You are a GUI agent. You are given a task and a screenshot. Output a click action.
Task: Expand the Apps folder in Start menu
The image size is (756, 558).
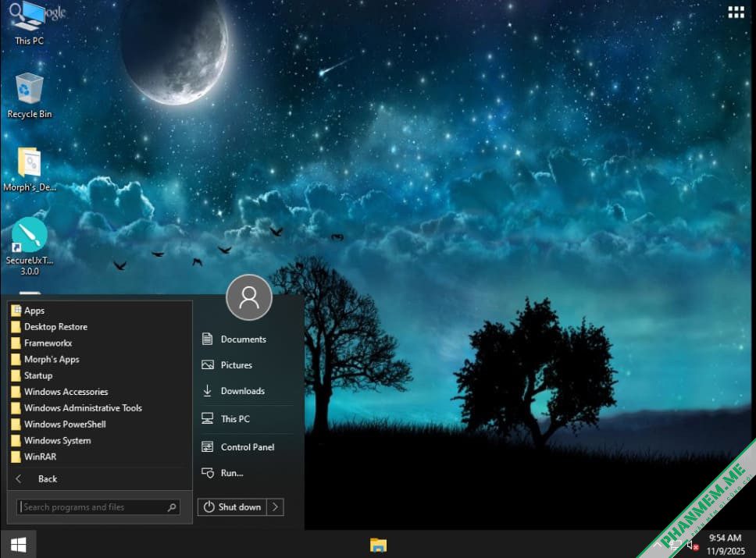[x=100, y=311]
